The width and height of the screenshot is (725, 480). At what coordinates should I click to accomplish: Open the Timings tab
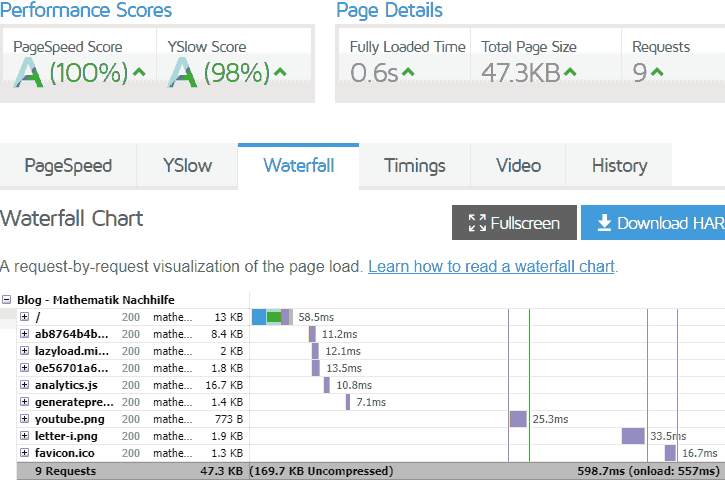point(415,166)
